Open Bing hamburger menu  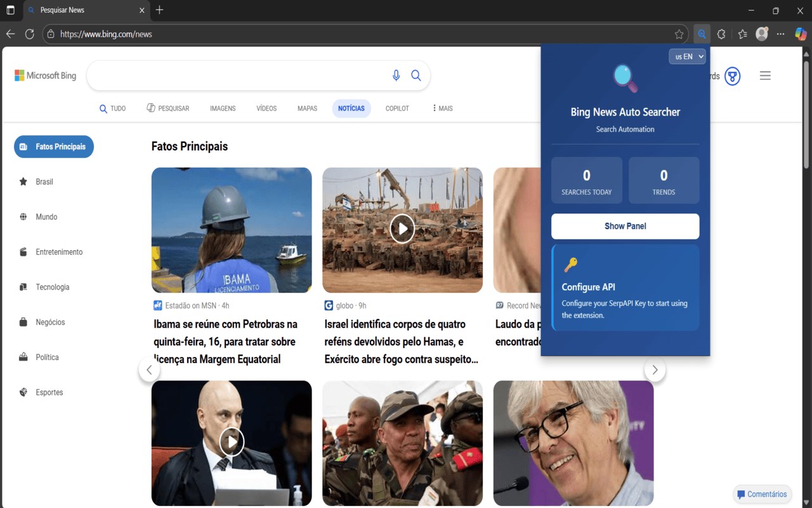765,76
